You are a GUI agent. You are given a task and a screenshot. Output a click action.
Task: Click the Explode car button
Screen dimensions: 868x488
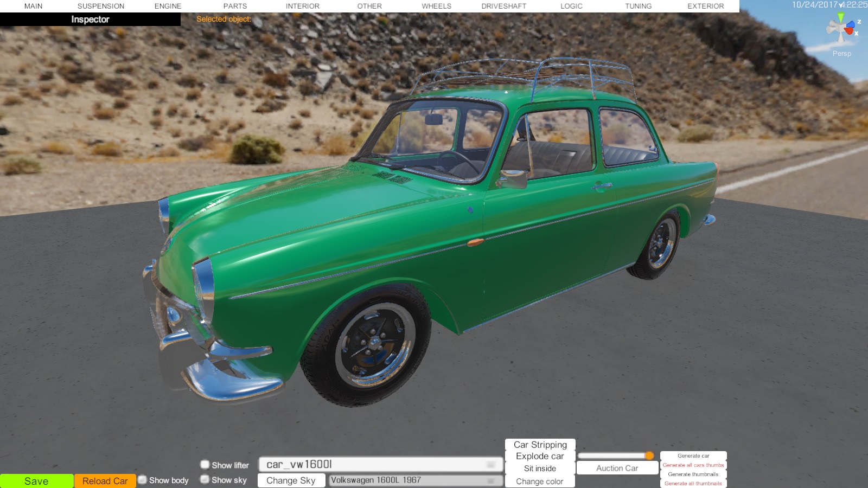coord(540,456)
